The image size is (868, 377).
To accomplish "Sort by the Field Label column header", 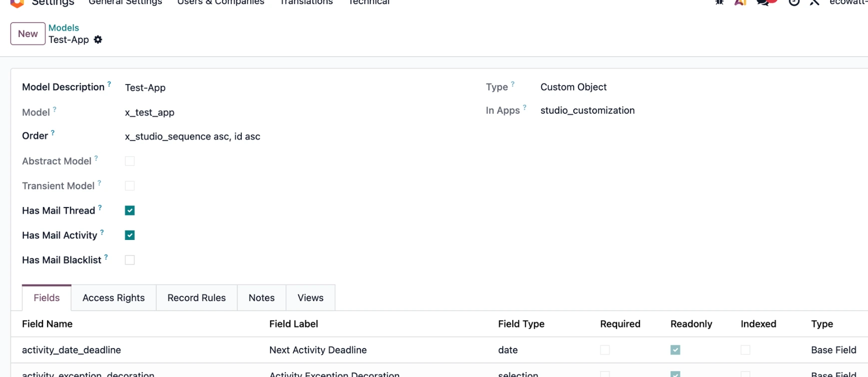I will (293, 324).
